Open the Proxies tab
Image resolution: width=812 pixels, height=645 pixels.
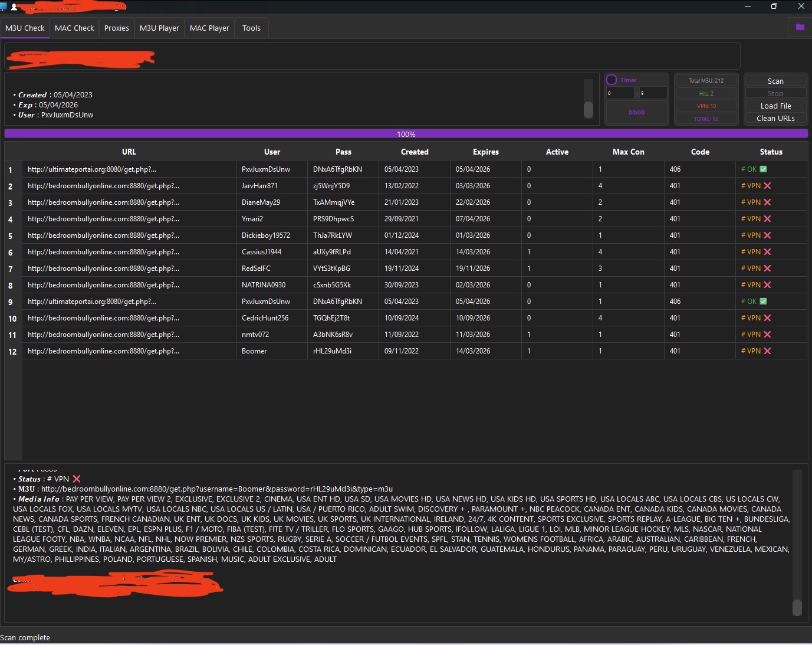117,28
